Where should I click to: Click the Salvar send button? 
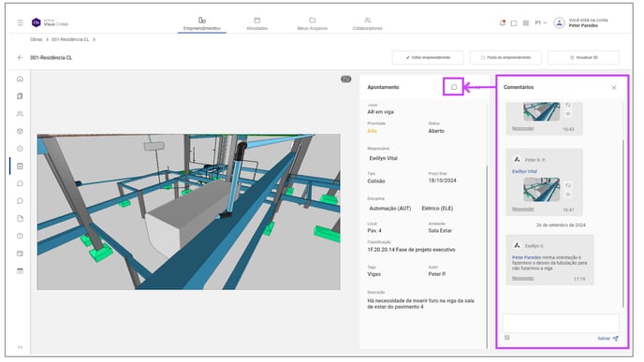coord(607,339)
